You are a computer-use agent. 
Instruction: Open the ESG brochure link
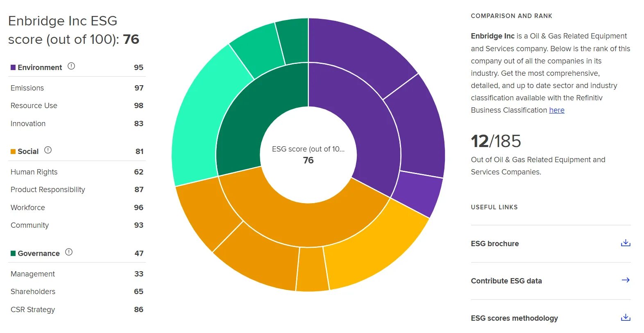tap(495, 243)
